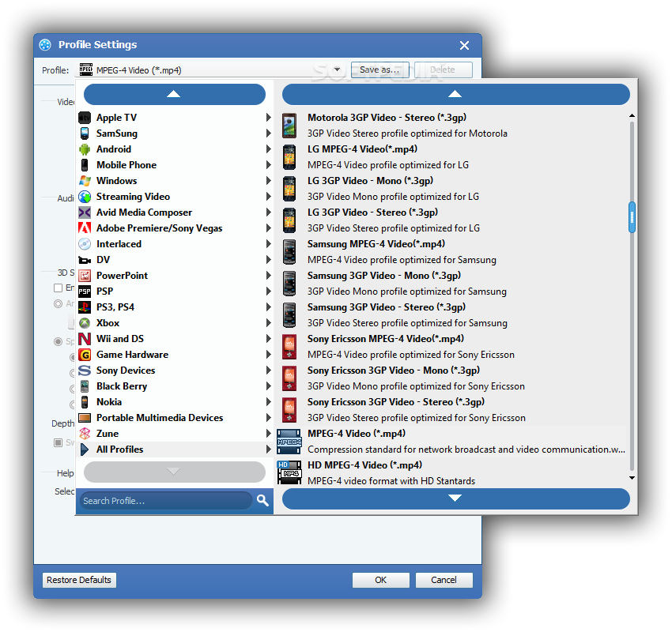Click the Black Berry phone icon
Image resolution: width=672 pixels, height=632 pixels.
click(x=85, y=386)
